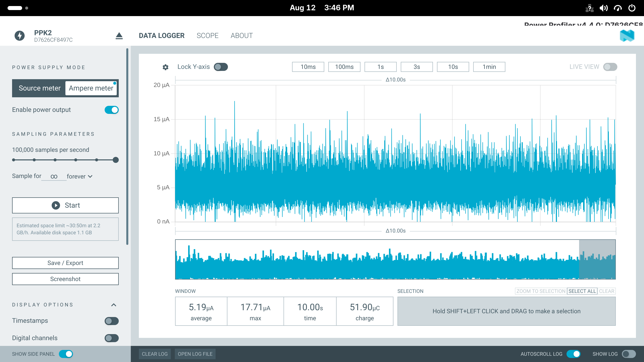Open chart settings gear icon

pos(165,67)
